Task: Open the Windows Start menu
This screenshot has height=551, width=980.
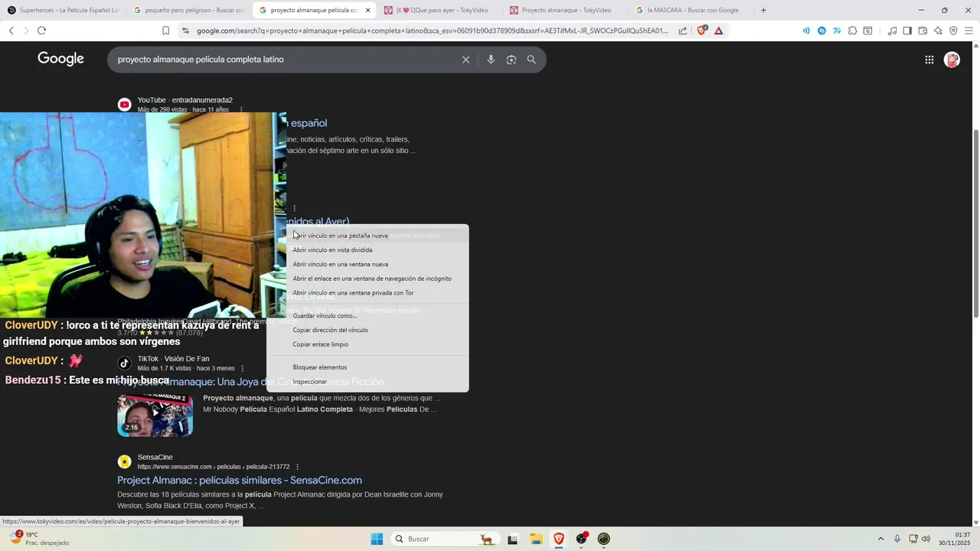Action: pos(377,539)
